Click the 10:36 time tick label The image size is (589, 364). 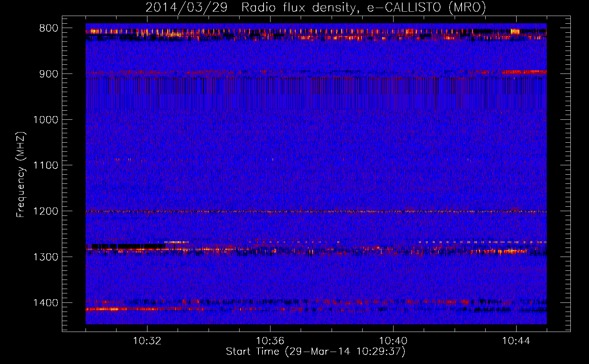(270, 341)
